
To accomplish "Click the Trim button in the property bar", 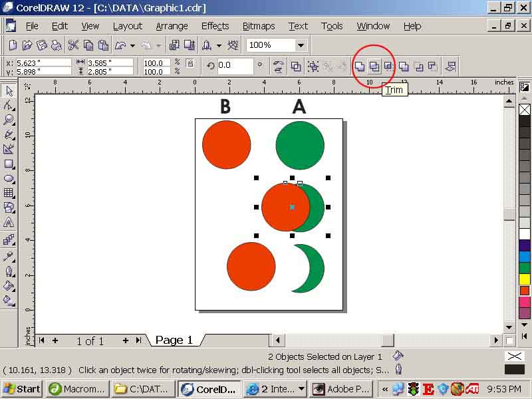I will click(374, 66).
